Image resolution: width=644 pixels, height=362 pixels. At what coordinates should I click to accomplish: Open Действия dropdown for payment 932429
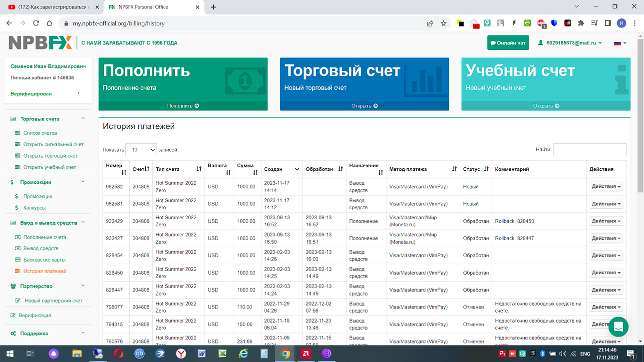click(x=606, y=221)
